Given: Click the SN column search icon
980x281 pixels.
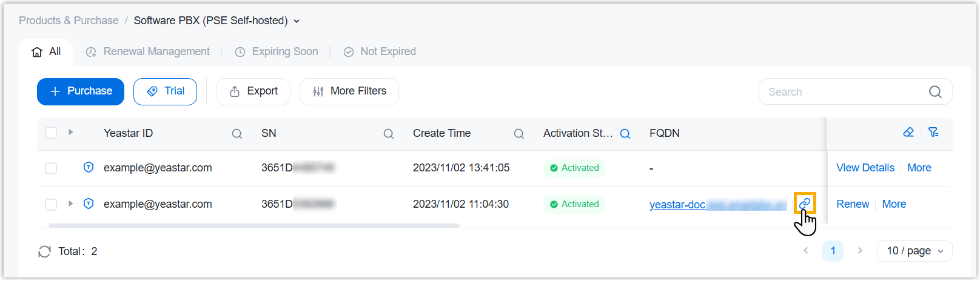Looking at the screenshot, I should coord(389,134).
